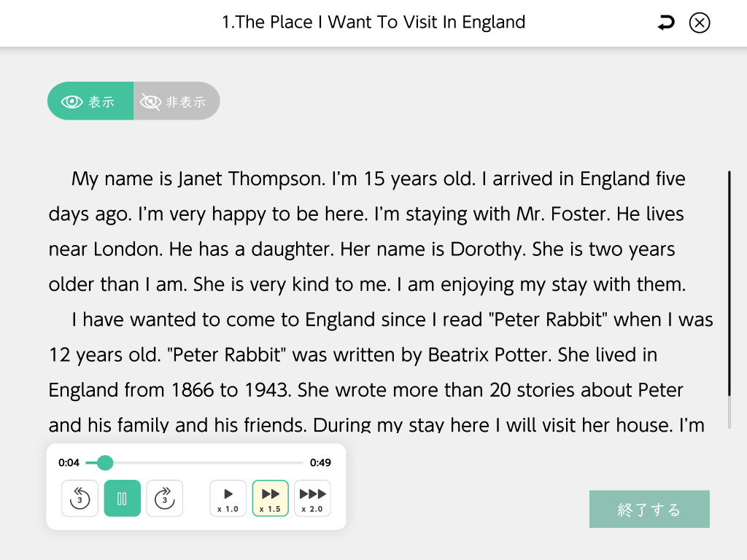
Task: Click the total duration label 0:49
Action: pyautogui.click(x=320, y=462)
